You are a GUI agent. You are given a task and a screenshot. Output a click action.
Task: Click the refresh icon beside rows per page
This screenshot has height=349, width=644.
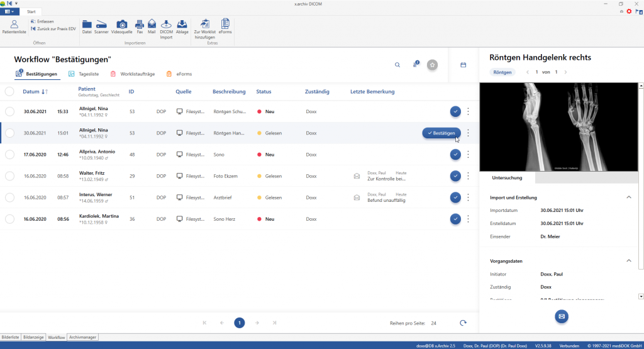[464, 323]
